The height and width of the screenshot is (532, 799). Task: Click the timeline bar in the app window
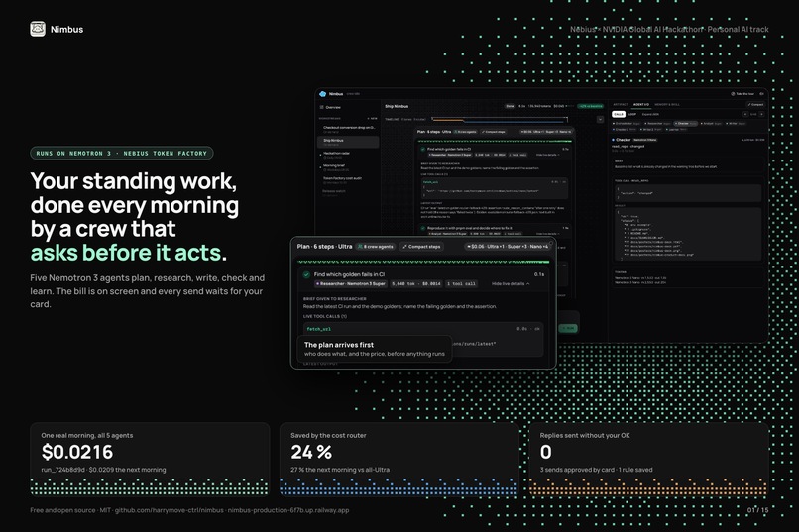500,120
